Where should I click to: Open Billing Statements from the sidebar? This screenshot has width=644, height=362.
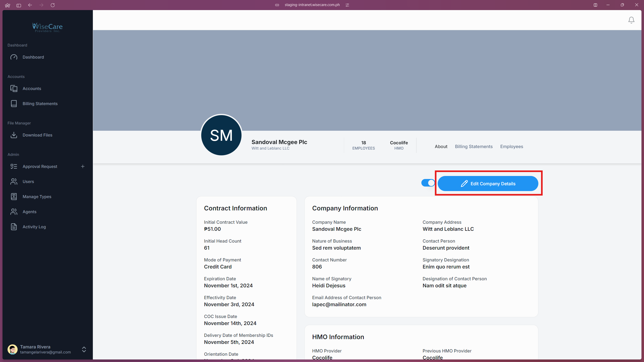(40, 104)
